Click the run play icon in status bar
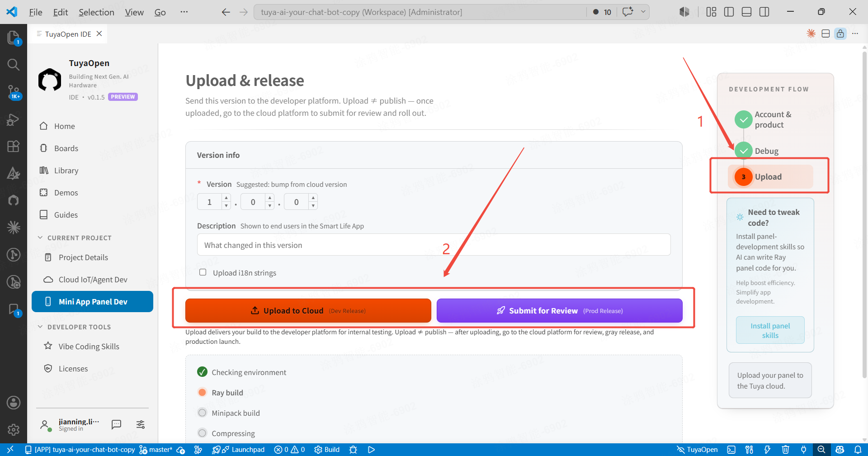This screenshot has width=868, height=456. (371, 450)
